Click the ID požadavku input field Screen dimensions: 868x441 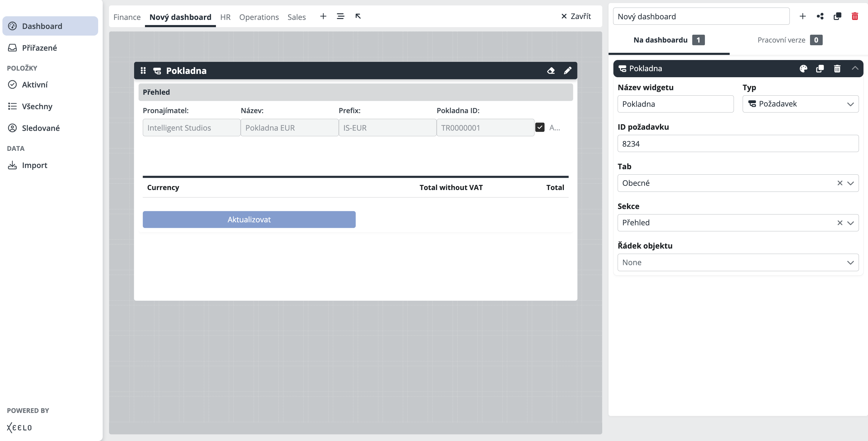tap(738, 144)
